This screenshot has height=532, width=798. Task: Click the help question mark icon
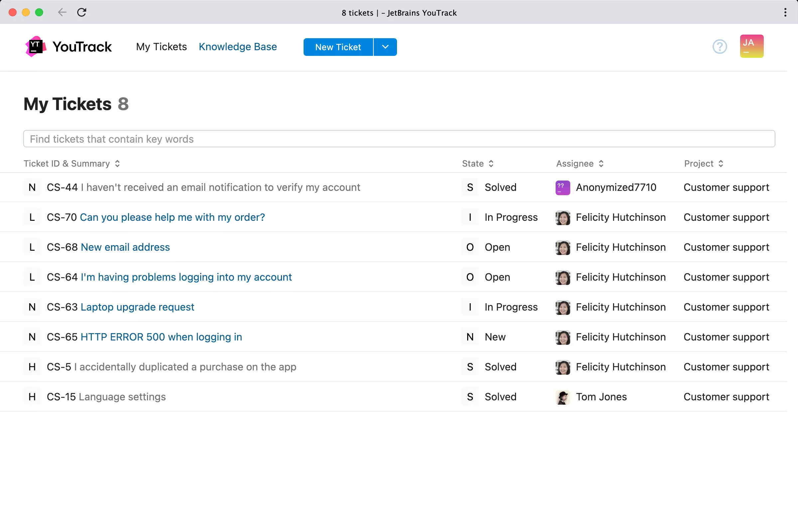click(x=719, y=47)
